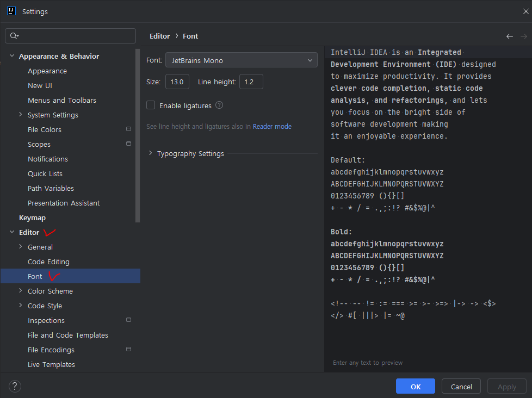The height and width of the screenshot is (398, 532).
Task: Open Menus and Toolbars page
Action: point(62,101)
